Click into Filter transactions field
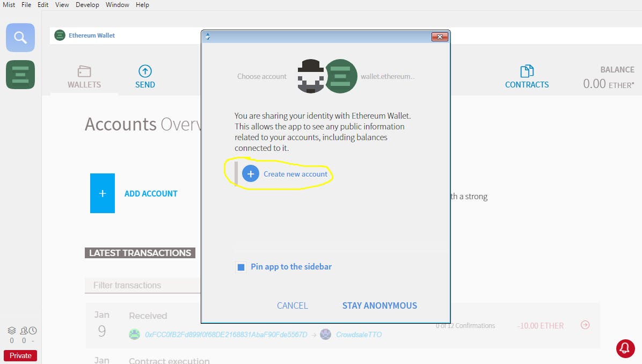Image resolution: width=642 pixels, height=364 pixels. (142, 286)
